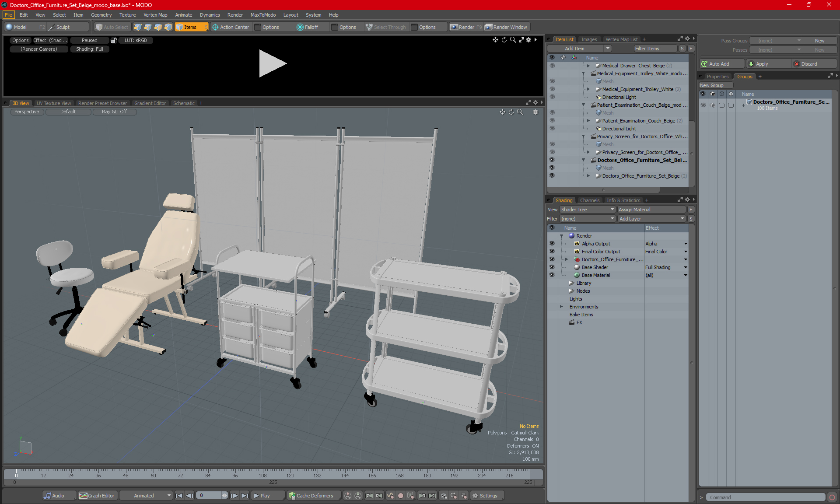840x504 pixels.
Task: Expand Environments in shader tree
Action: [x=562, y=307]
